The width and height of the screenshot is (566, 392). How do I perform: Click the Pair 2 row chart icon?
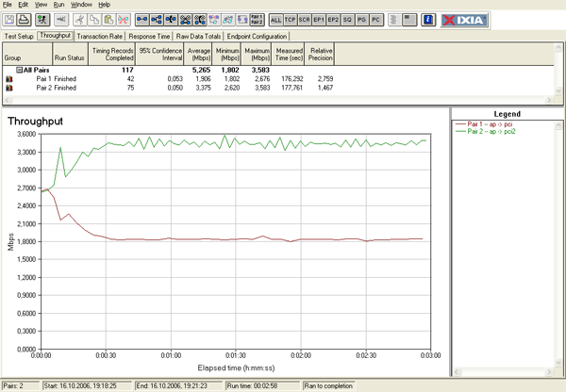[x=9, y=88]
